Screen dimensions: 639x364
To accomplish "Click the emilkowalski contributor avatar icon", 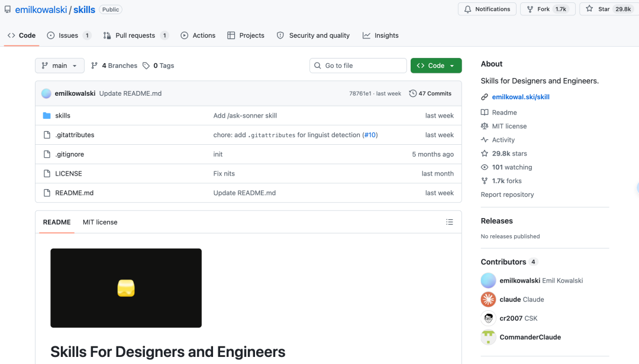I will point(488,281).
